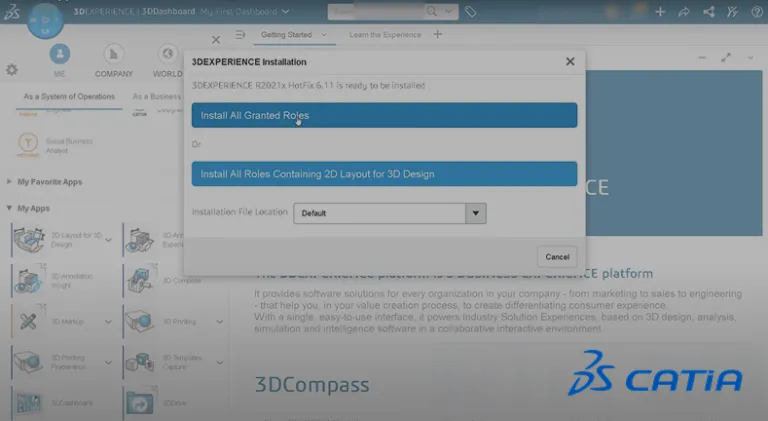Open the compass settings gear
Viewport: 768px width, 421px height.
[12, 70]
